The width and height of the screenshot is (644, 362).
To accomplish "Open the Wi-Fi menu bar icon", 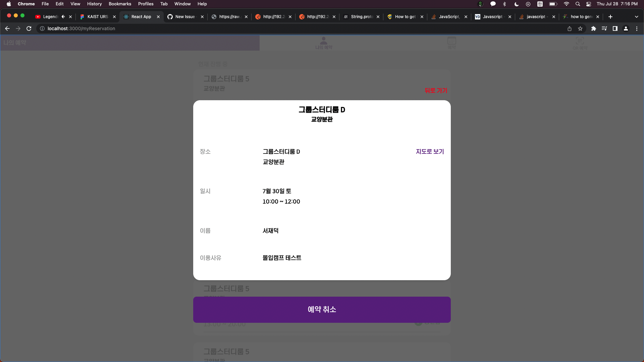I will click(566, 4).
